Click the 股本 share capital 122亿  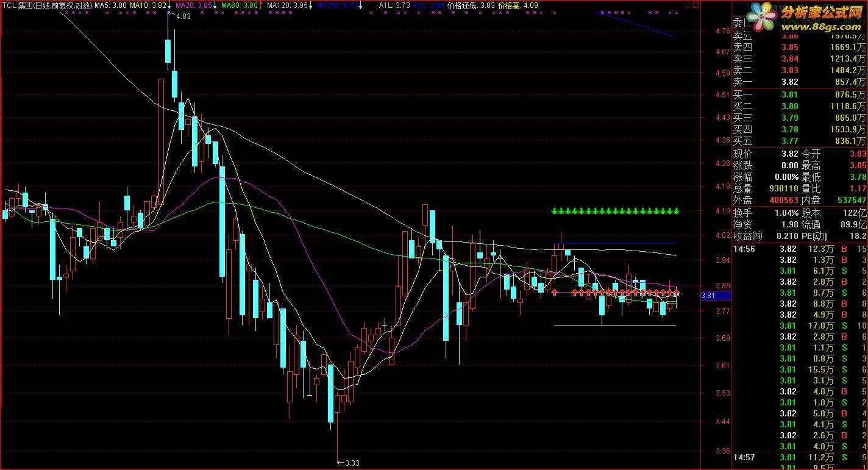[x=855, y=213]
